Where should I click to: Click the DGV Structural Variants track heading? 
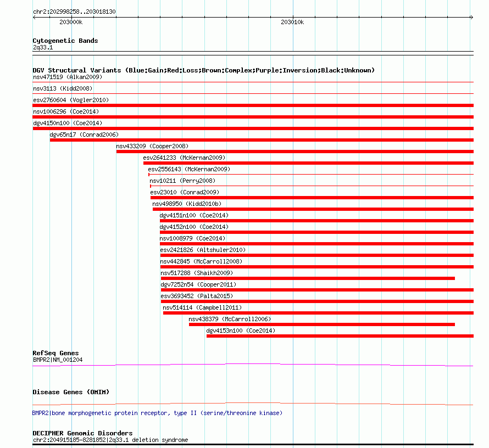point(203,70)
